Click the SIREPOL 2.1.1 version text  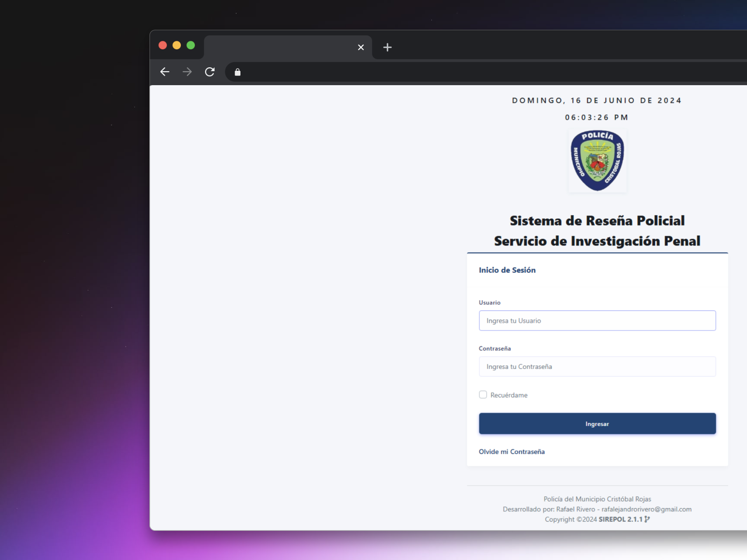click(x=621, y=519)
